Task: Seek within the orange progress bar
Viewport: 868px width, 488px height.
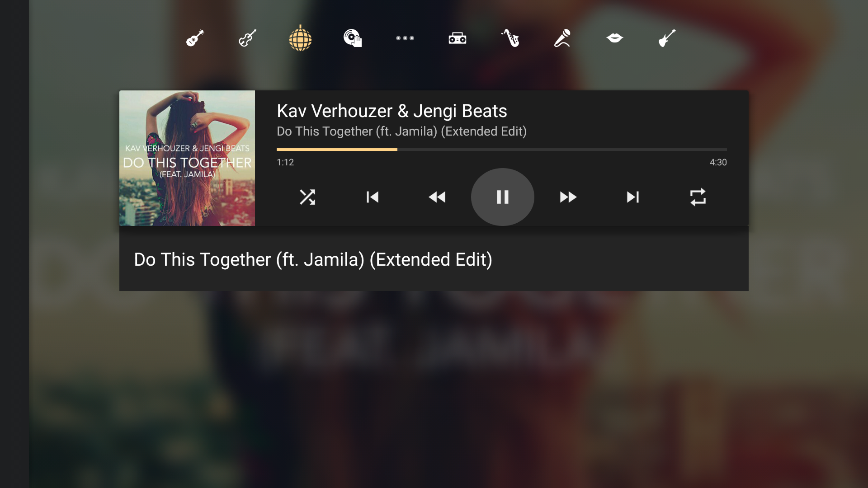Action: click(502, 150)
